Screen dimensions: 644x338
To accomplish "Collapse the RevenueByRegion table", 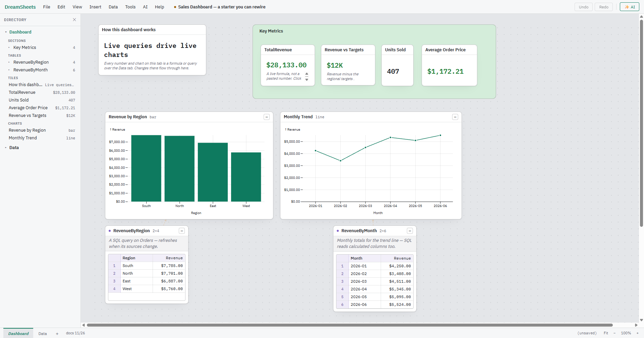I will pos(182,231).
